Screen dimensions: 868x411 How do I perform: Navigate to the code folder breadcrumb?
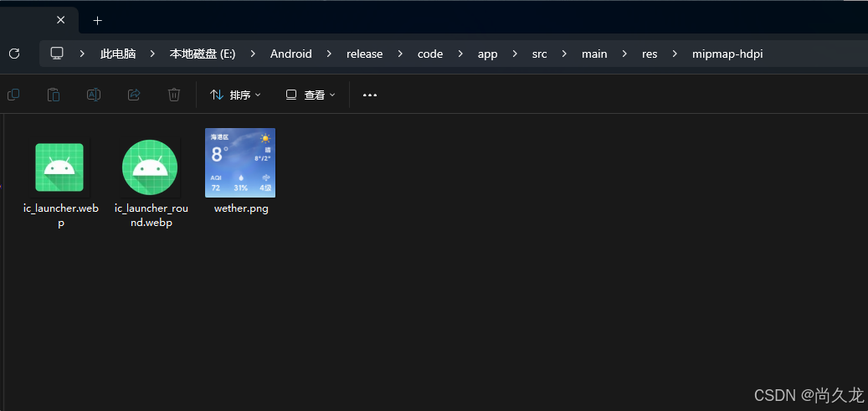pyautogui.click(x=430, y=54)
